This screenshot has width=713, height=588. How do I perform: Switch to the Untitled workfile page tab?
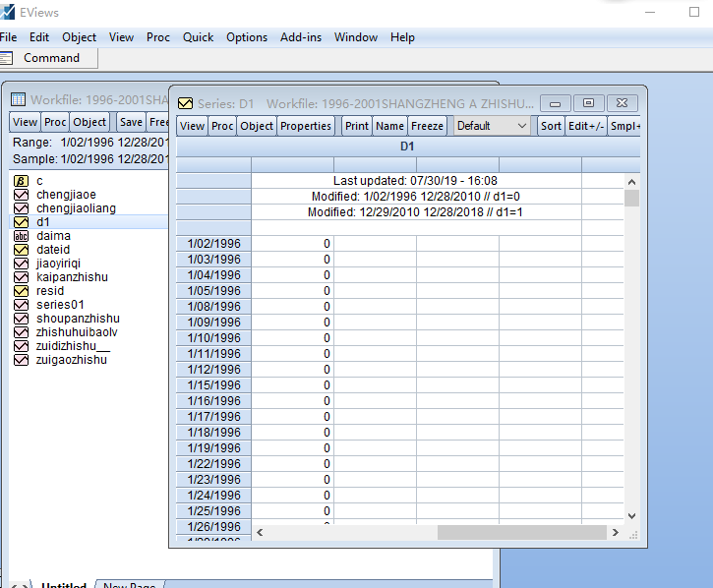pos(64,586)
